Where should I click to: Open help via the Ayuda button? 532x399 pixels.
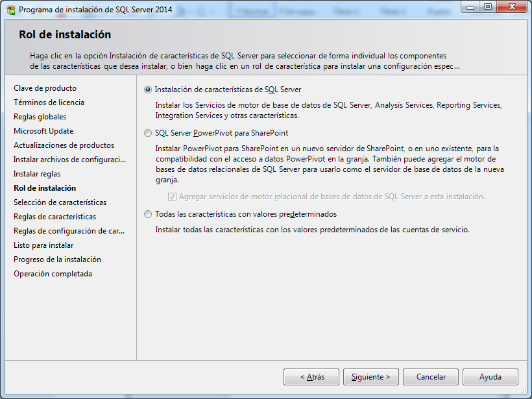(490, 377)
